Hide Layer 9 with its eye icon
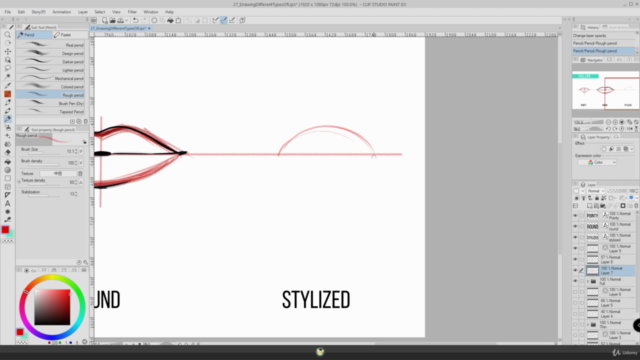 tap(576, 248)
